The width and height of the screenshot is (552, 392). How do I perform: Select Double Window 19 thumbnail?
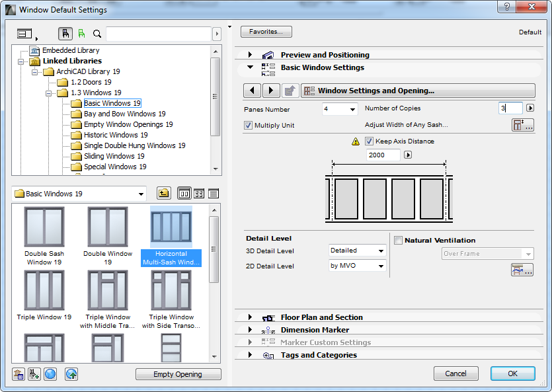[108, 227]
